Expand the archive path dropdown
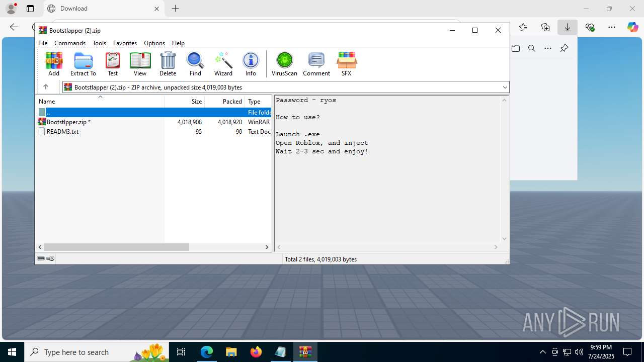This screenshot has width=644, height=362. pos(505,87)
